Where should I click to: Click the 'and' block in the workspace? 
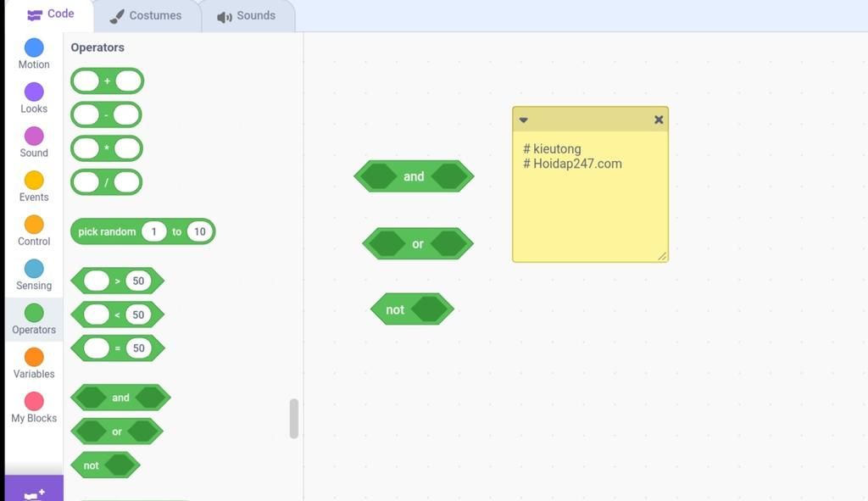click(x=414, y=176)
